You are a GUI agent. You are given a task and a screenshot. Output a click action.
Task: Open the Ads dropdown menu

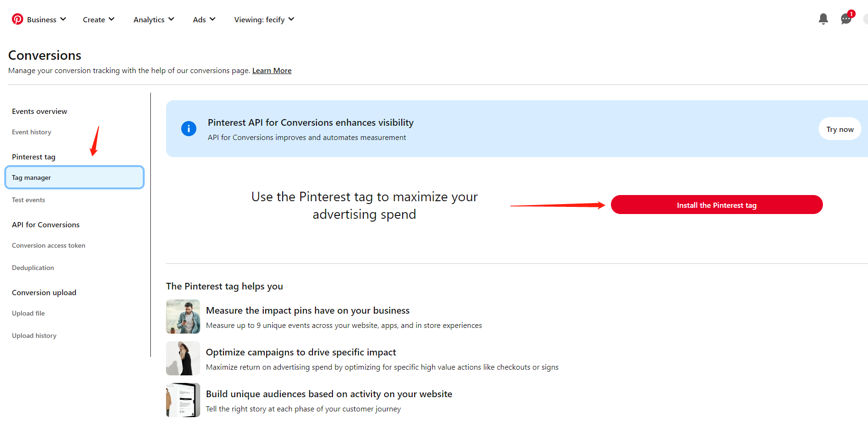click(x=204, y=19)
